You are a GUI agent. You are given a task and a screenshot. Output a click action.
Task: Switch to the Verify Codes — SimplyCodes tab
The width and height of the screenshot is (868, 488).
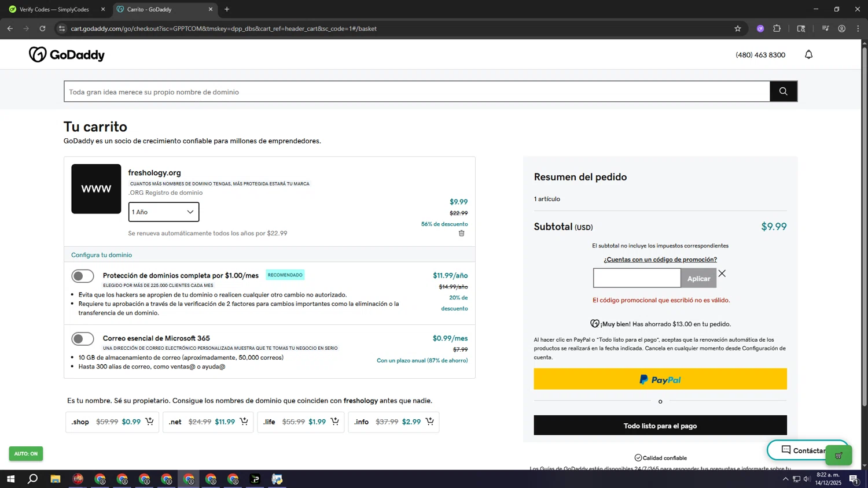tap(55, 9)
